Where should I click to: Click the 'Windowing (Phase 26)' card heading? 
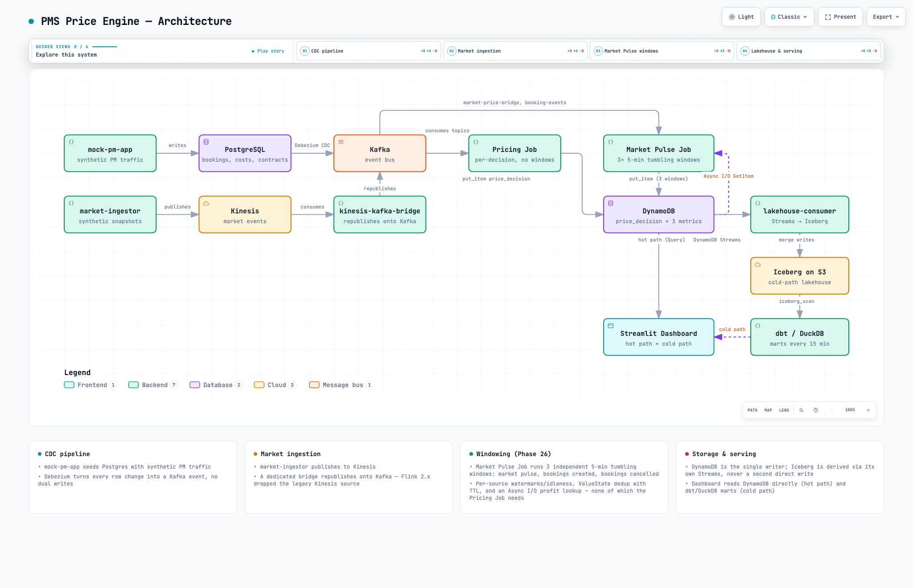click(x=514, y=454)
